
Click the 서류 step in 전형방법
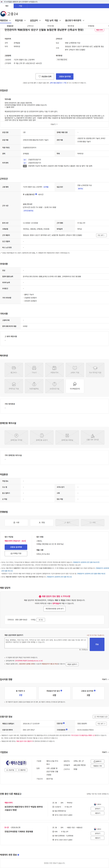pos(16,523)
